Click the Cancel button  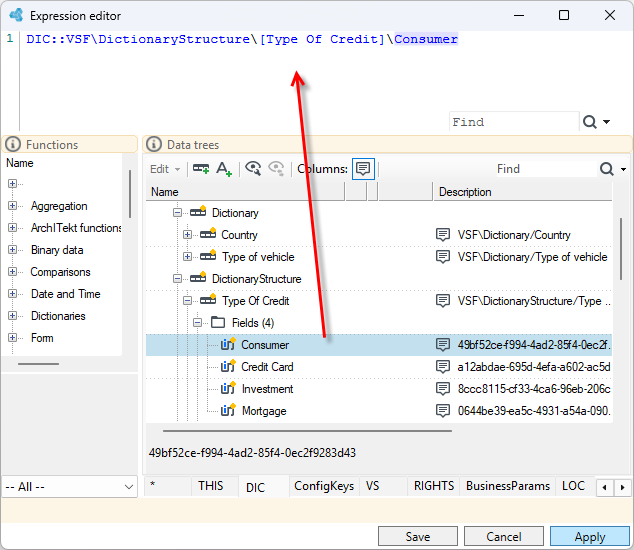click(504, 536)
